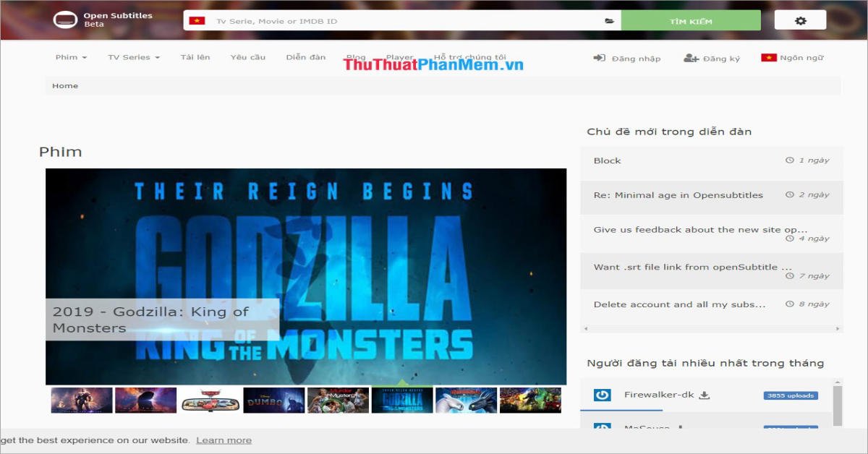Select the dragon movie thumbnail
The height and width of the screenshot is (454, 868).
[466, 401]
